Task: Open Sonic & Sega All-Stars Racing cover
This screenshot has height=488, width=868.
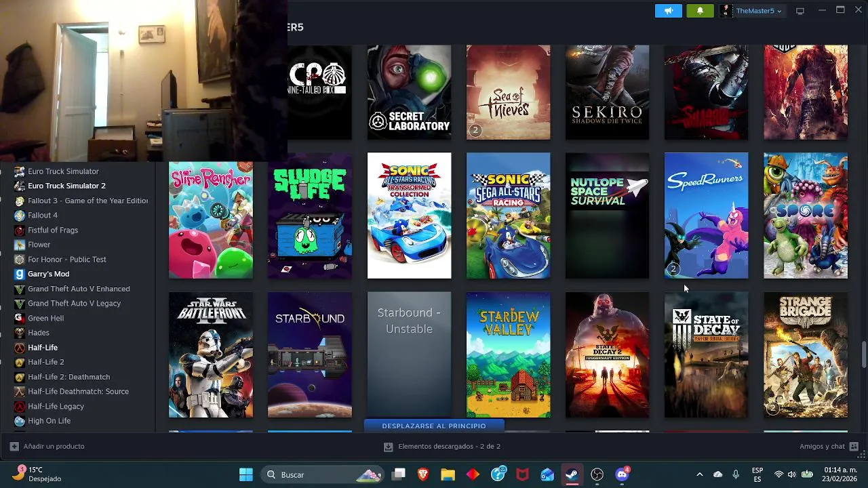Action: click(x=508, y=216)
